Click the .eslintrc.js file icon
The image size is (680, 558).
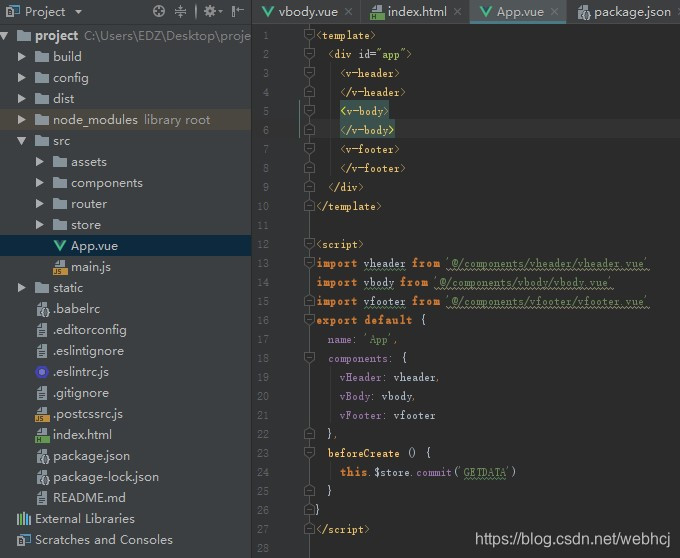42,372
